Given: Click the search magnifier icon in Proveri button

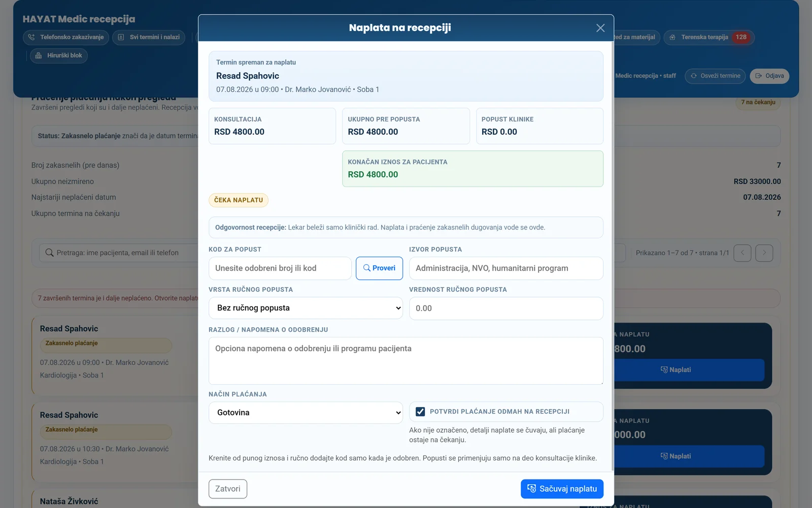Looking at the screenshot, I should (367, 268).
